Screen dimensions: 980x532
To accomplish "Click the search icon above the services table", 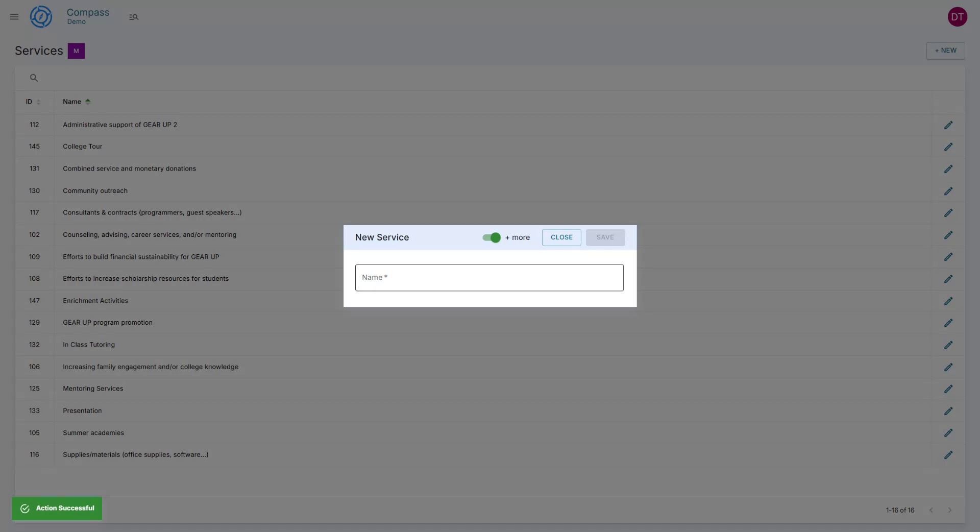I will [x=34, y=78].
